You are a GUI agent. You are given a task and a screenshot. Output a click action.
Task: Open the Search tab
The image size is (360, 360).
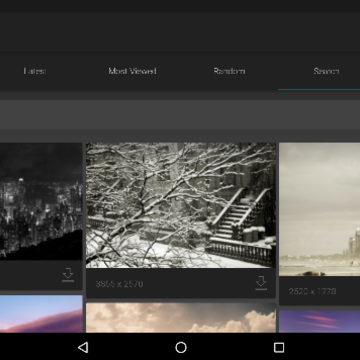[326, 71]
